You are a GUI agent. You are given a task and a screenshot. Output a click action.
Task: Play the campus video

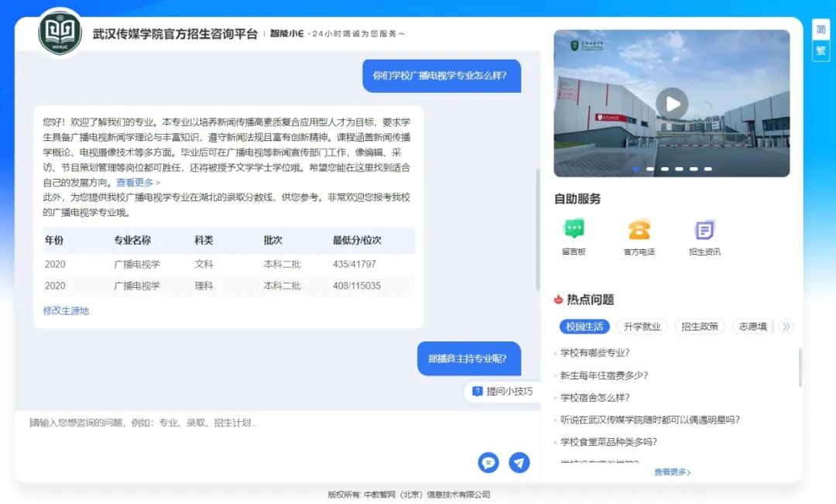pyautogui.click(x=671, y=103)
